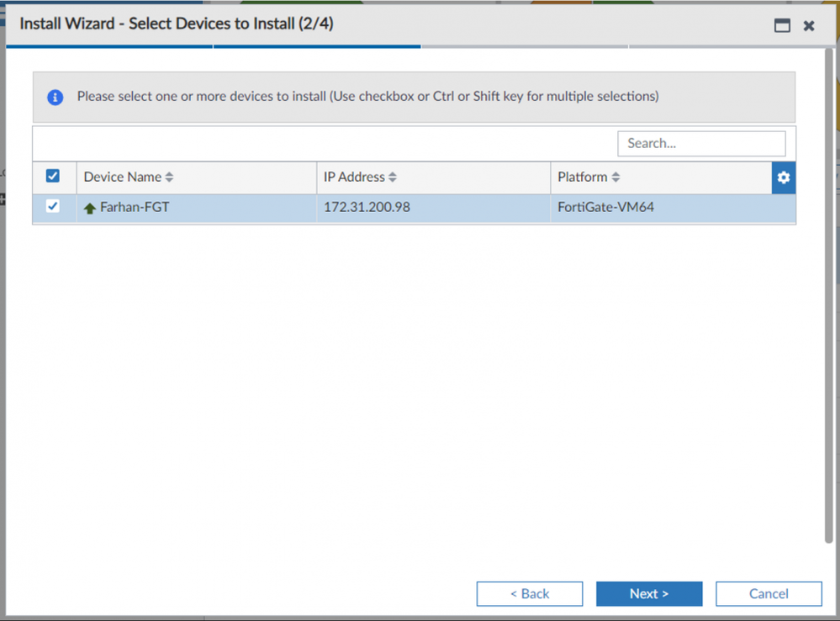Screen dimensions: 840x621
Task: Sort by Device Name arrows
Action: pyautogui.click(x=169, y=178)
